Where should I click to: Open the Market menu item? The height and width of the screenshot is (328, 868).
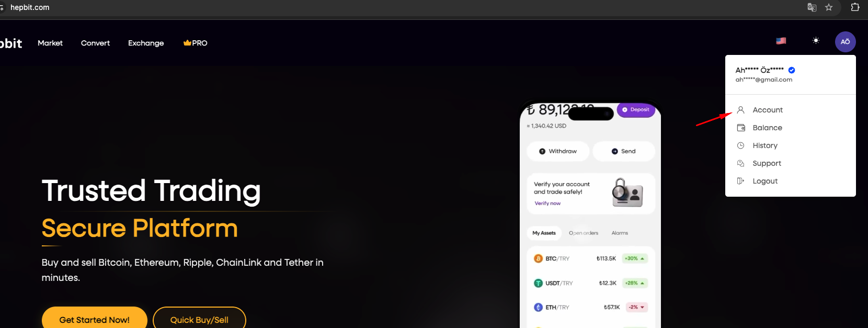pos(50,43)
